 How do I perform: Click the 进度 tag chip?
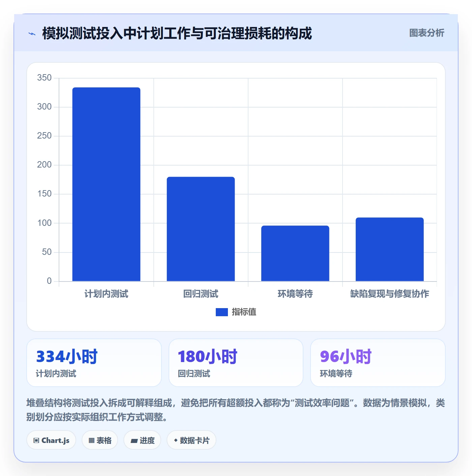pyautogui.click(x=142, y=440)
